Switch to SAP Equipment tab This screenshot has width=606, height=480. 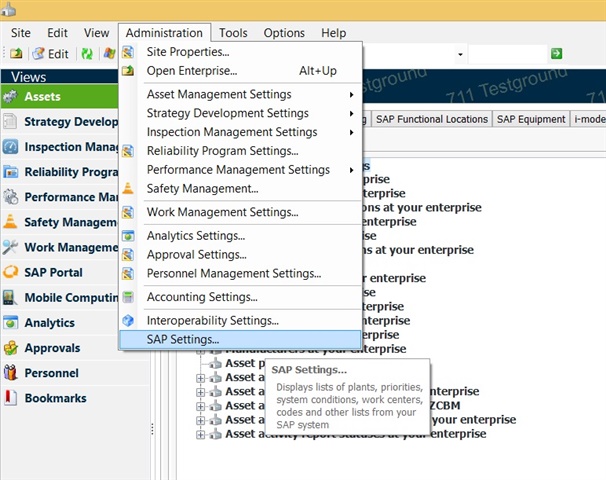click(531, 119)
